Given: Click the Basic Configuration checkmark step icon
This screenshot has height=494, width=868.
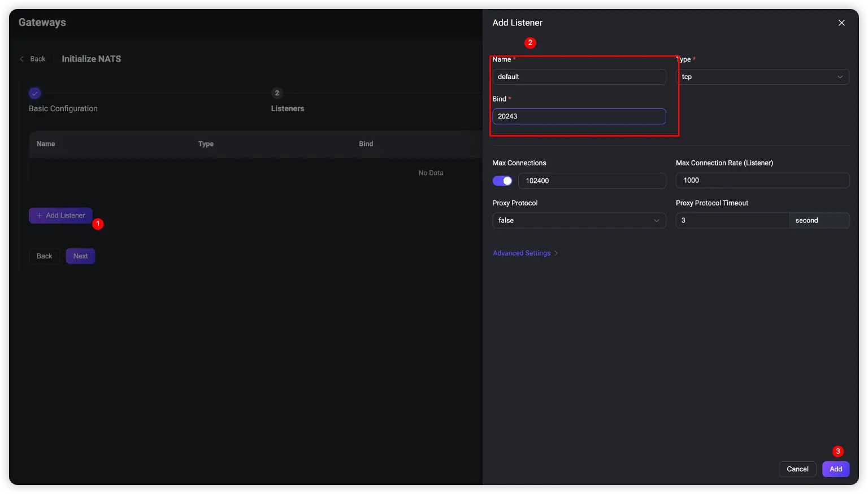Looking at the screenshot, I should pyautogui.click(x=35, y=93).
